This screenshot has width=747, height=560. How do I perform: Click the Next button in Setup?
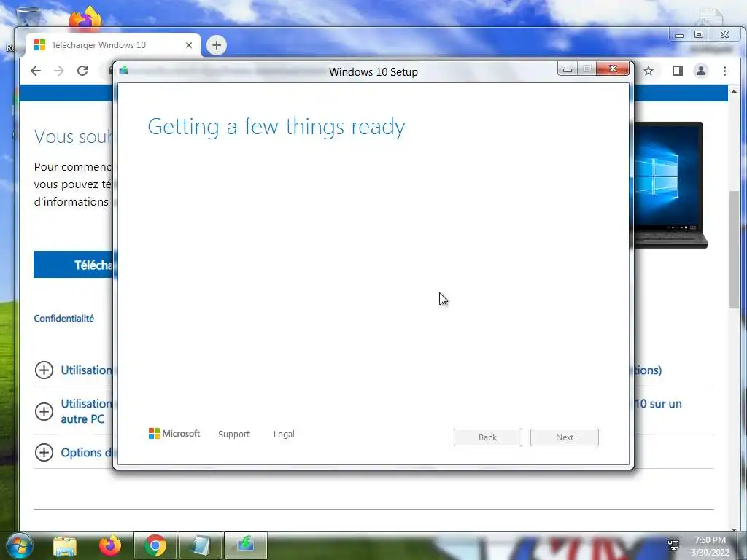564,437
